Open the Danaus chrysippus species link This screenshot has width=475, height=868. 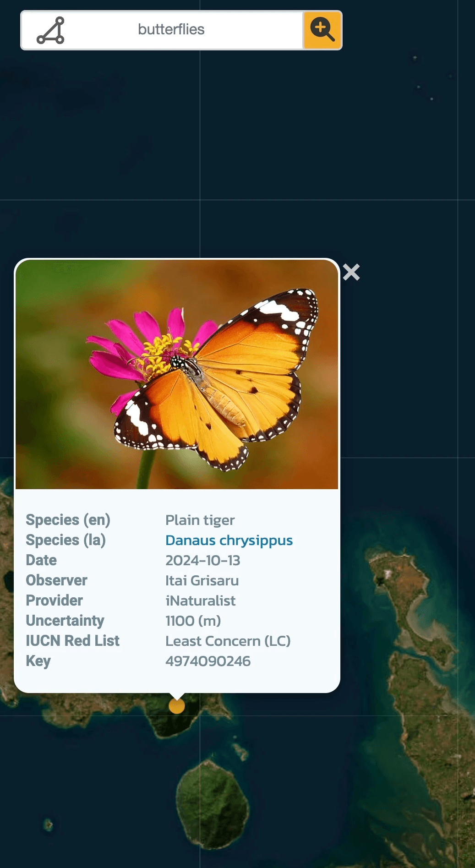[x=229, y=540]
